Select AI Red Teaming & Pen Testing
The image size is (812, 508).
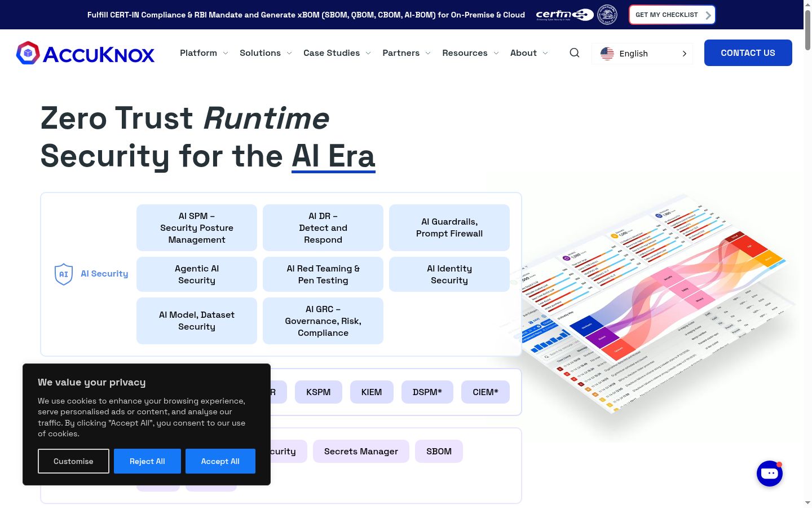tap(323, 274)
